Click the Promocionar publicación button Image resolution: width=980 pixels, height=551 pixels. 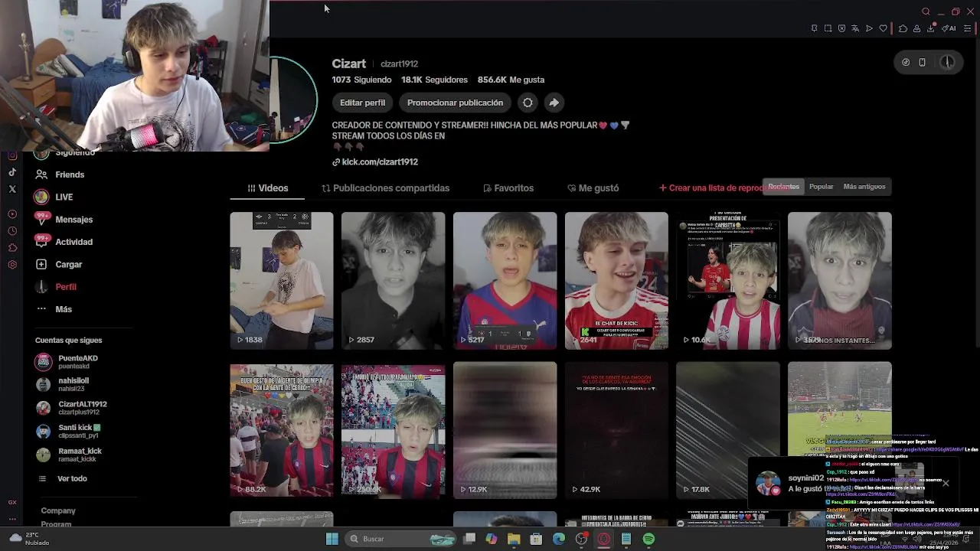(x=455, y=103)
